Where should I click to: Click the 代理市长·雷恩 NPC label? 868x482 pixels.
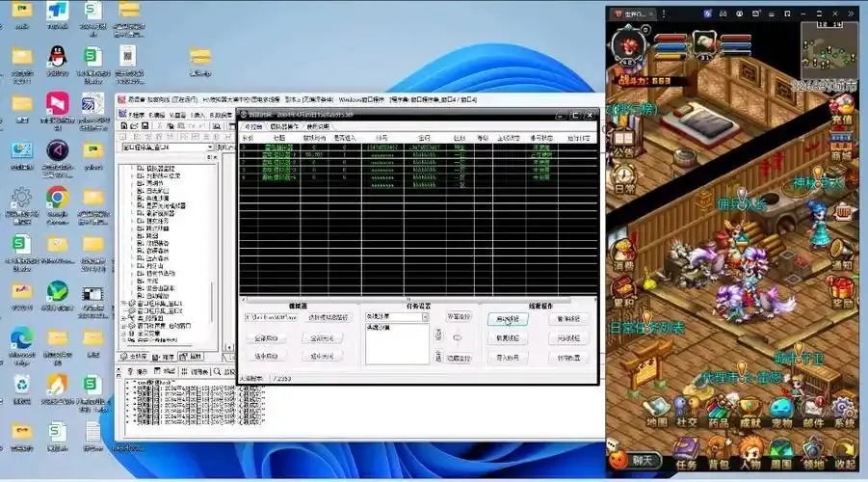point(741,378)
